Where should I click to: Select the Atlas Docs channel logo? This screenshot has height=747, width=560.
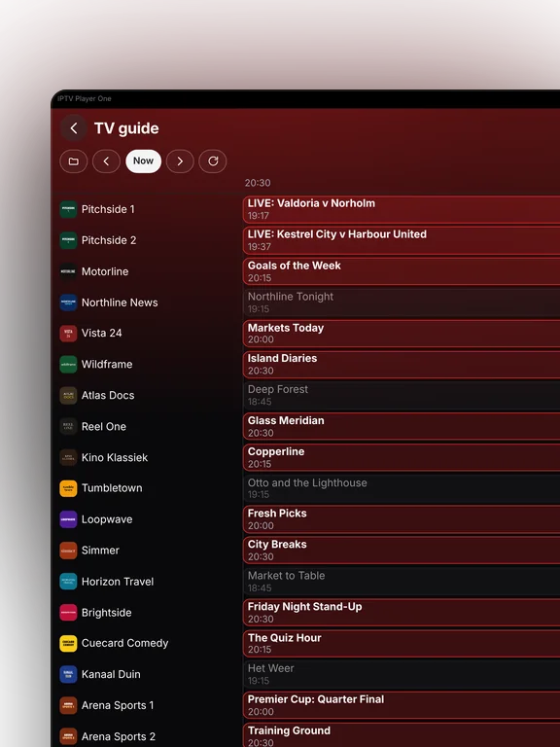(x=68, y=396)
